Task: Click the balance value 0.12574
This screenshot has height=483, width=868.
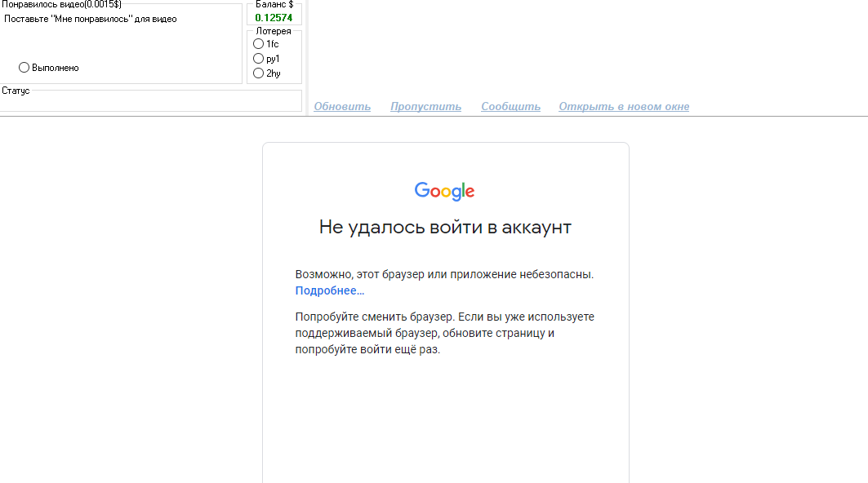Action: (274, 18)
